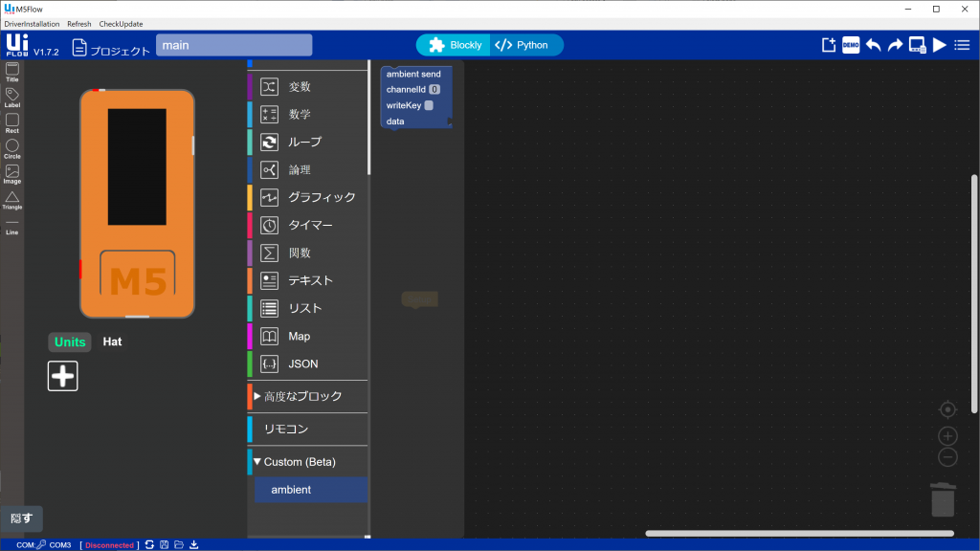Open the DEMO examples

(850, 44)
